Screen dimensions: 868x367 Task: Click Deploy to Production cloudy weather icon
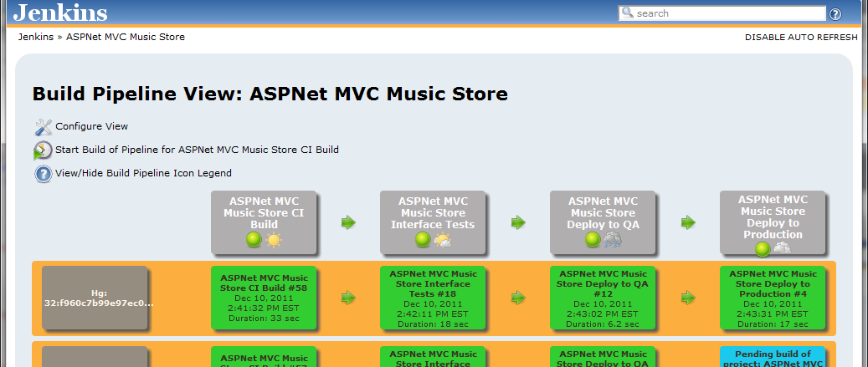782,248
